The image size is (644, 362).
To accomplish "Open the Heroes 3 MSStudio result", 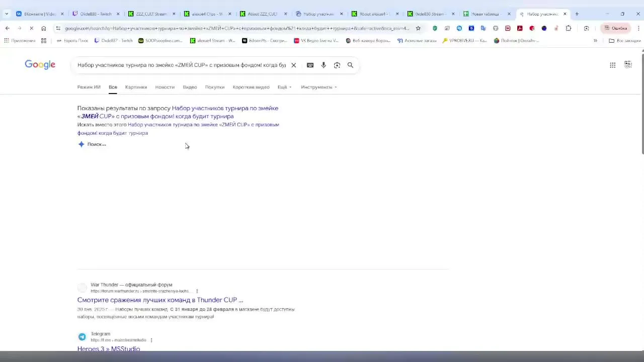I will tap(109, 348).
